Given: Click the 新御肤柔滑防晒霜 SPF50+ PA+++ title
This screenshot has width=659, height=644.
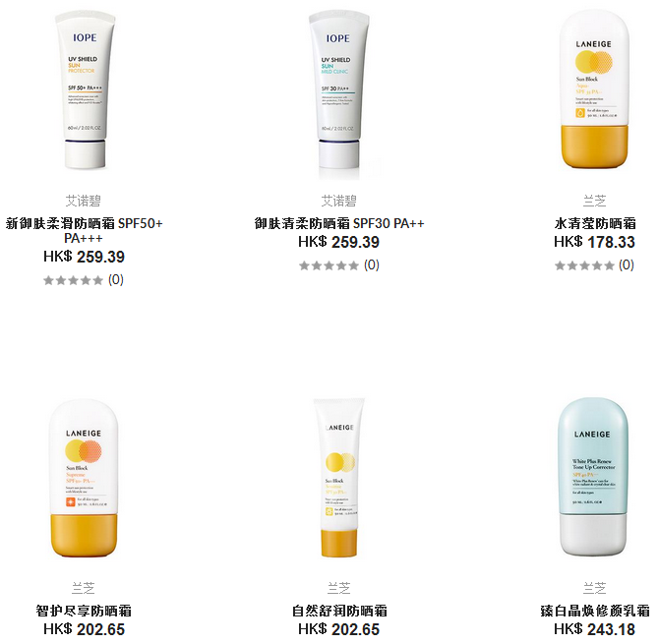Looking at the screenshot, I should [x=84, y=231].
